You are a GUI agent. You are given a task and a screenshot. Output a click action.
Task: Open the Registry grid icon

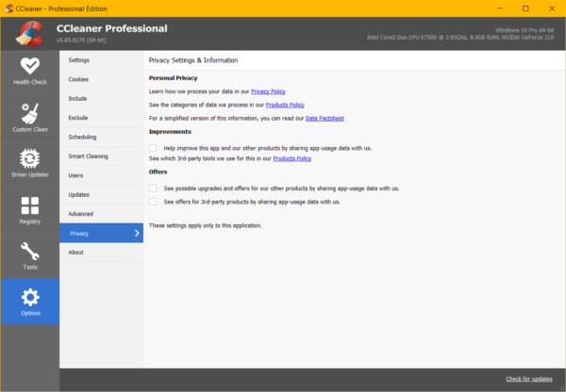click(x=29, y=205)
